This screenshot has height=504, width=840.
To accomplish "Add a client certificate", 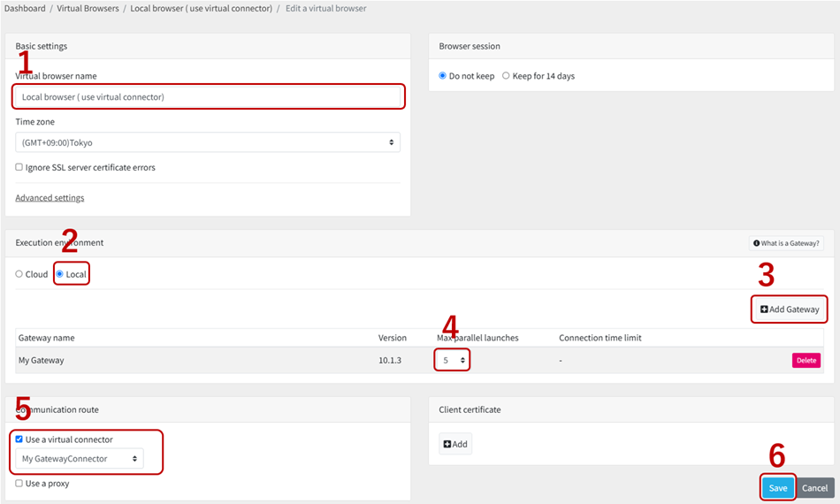I will (x=455, y=444).
